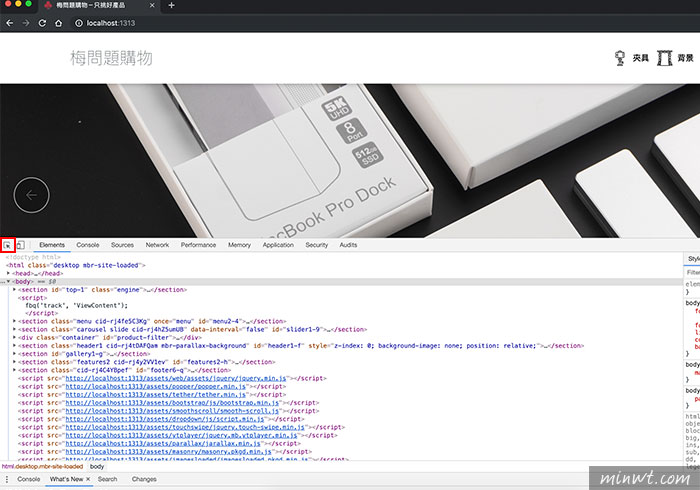Select the fbq track ViewContent line
This screenshot has width=700, height=490.
(x=76, y=306)
